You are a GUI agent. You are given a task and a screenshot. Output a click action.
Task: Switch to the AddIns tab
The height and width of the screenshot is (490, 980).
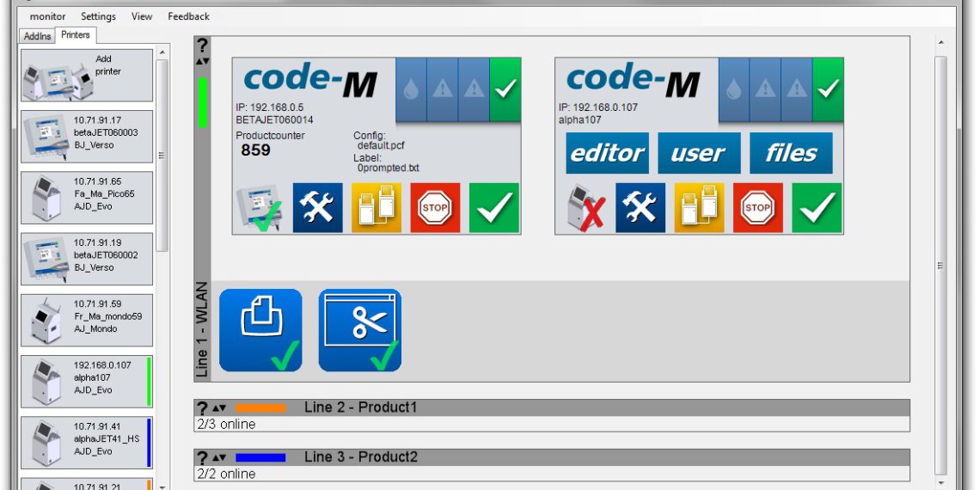pyautogui.click(x=37, y=36)
